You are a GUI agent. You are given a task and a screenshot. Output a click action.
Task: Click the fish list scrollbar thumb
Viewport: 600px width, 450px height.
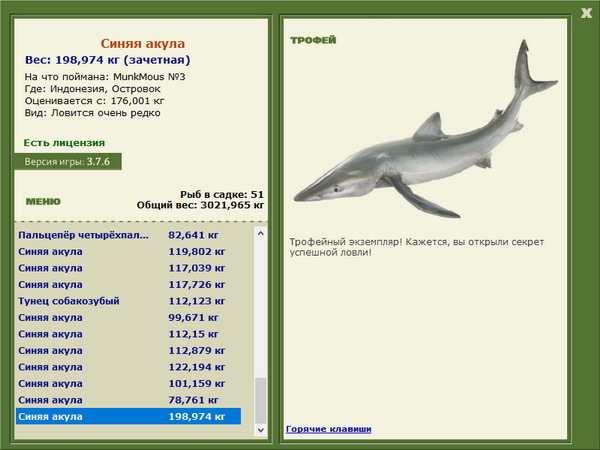[x=261, y=401]
